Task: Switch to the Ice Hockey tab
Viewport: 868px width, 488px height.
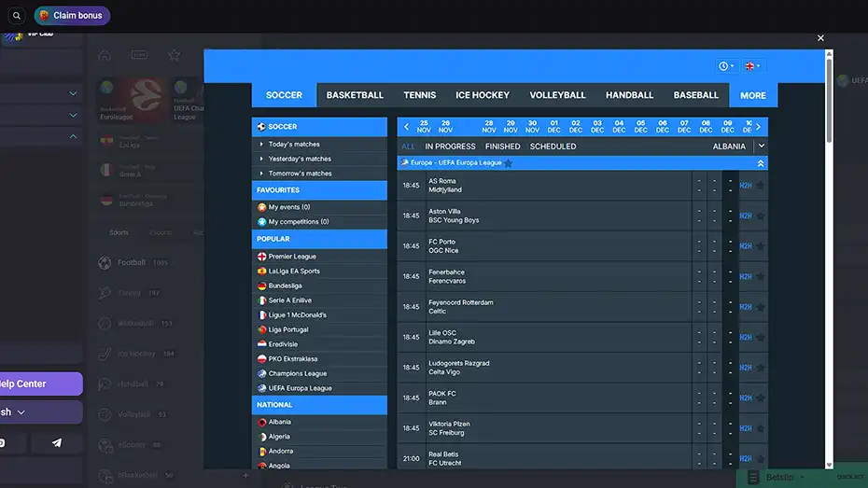Action: (x=483, y=95)
